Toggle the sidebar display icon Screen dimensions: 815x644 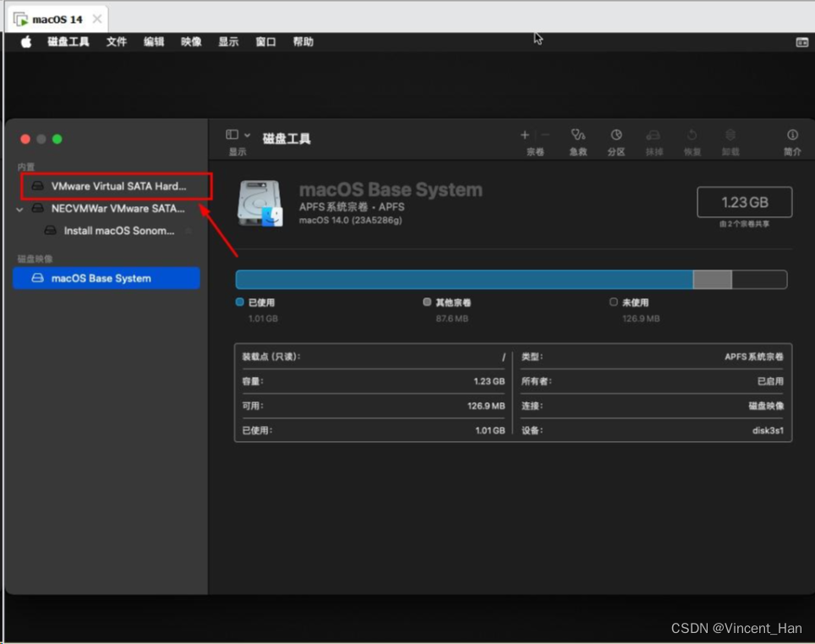tap(232, 135)
